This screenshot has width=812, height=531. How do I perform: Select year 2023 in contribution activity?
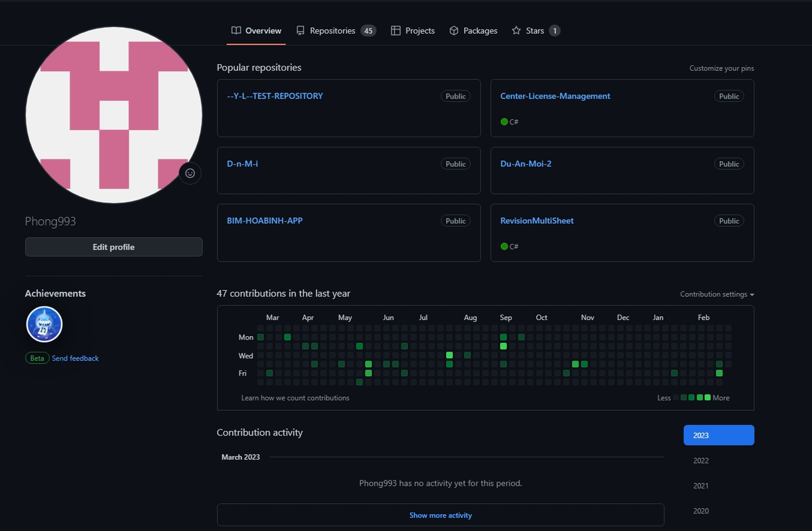click(719, 435)
